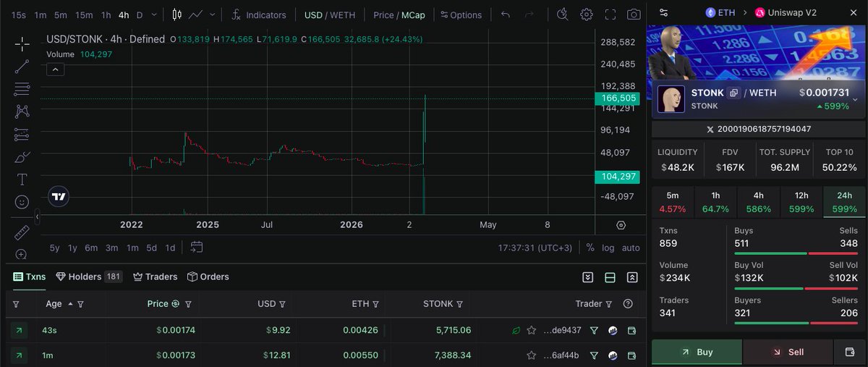Toggle the price currency swap icon
This screenshot has width=868, height=367.
click(174, 304)
